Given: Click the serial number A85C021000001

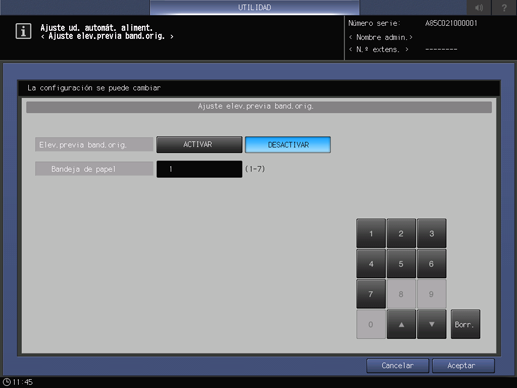Looking at the screenshot, I should point(451,23).
